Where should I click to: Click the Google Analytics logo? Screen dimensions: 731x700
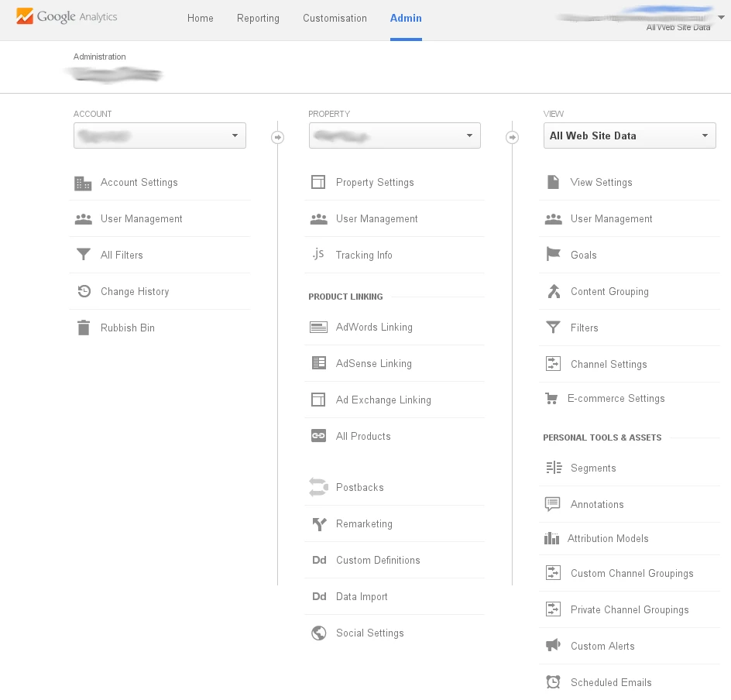click(66, 17)
